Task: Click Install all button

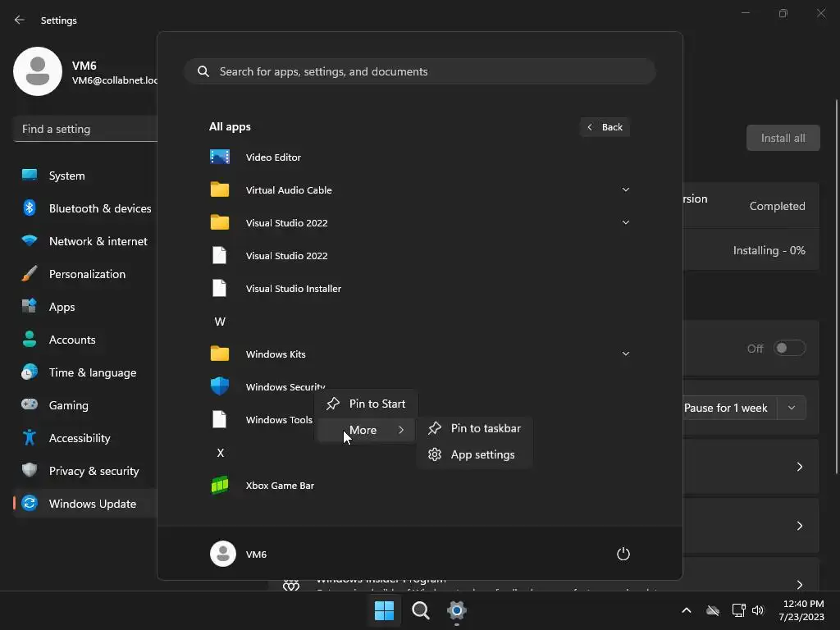Action: [783, 138]
